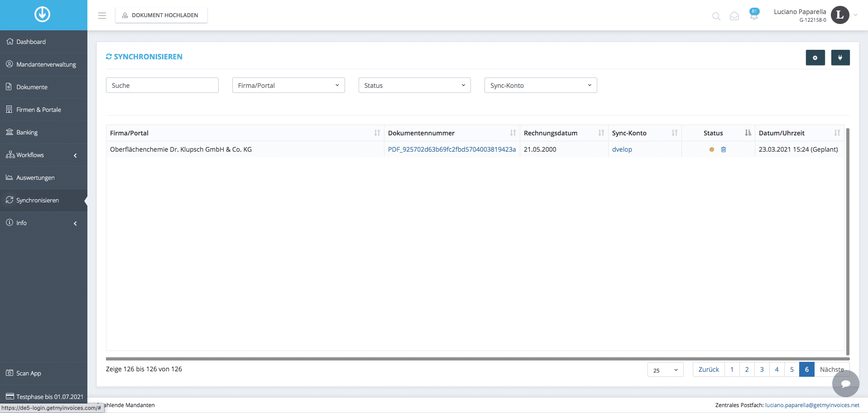The width and height of the screenshot is (868, 413).
Task: Click the GetMyInvoices logo icon
Action: click(x=42, y=14)
